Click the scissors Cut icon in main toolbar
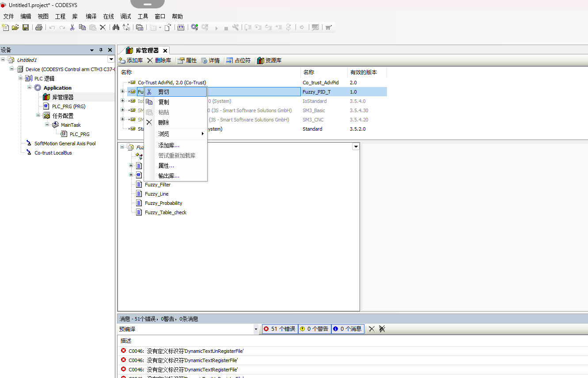This screenshot has height=378, width=588. pyautogui.click(x=72, y=27)
